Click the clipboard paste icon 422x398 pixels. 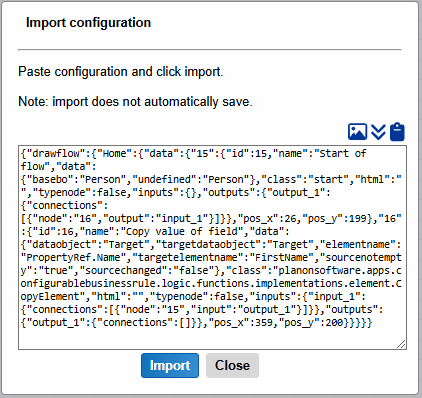point(397,132)
